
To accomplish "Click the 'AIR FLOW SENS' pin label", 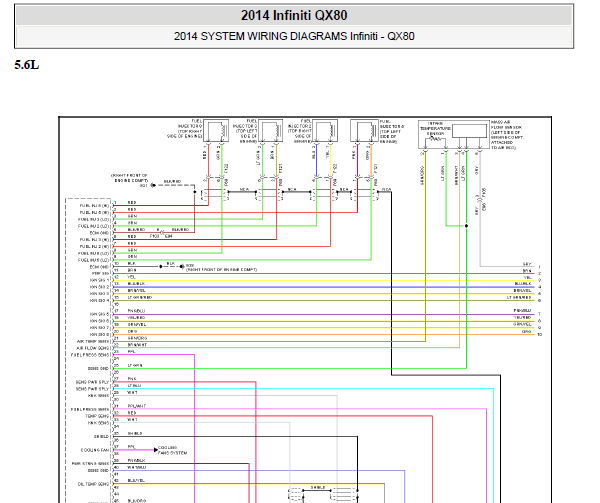I will (x=93, y=348).
